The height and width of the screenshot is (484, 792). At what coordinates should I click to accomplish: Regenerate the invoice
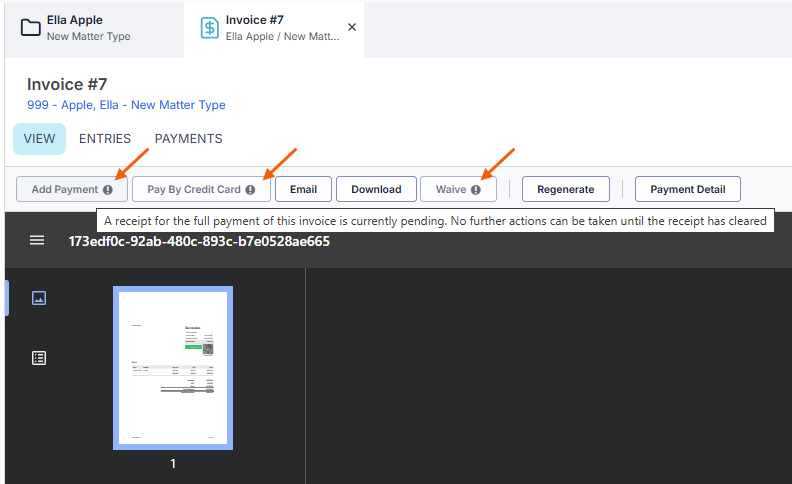pyautogui.click(x=566, y=189)
